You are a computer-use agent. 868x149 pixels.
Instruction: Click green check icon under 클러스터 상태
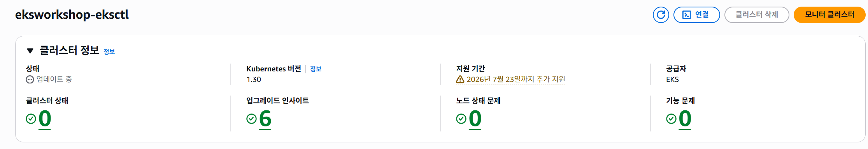(31, 119)
